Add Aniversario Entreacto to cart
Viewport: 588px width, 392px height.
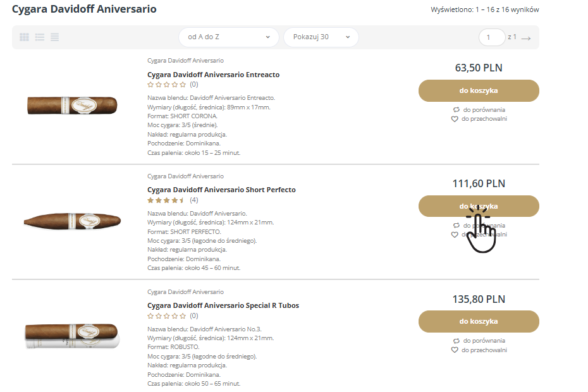479,90
